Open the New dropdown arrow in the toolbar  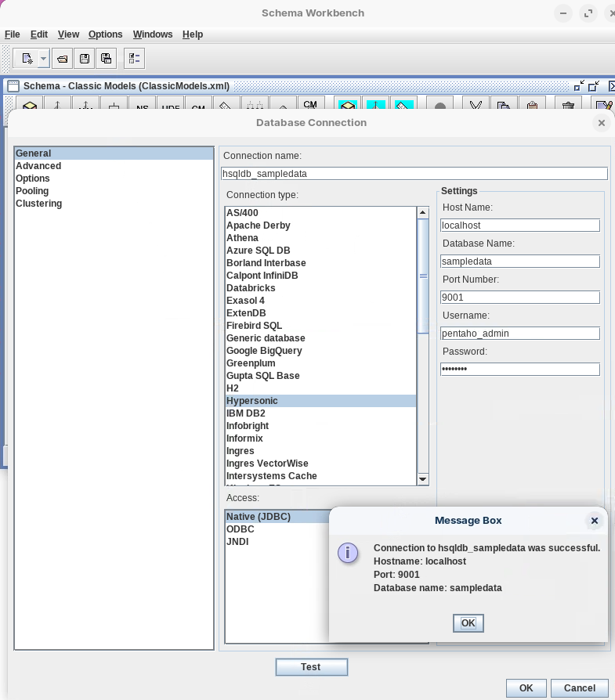(43, 59)
